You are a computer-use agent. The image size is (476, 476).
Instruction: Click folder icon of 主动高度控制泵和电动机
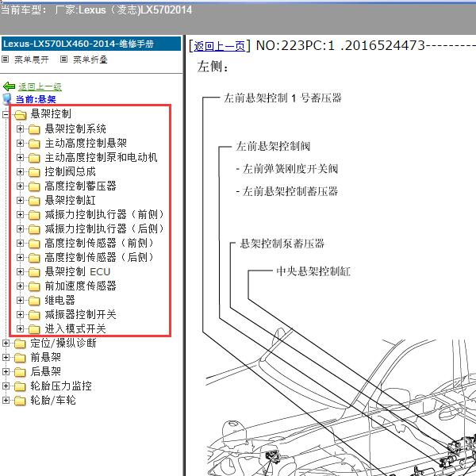pyautogui.click(x=34, y=158)
